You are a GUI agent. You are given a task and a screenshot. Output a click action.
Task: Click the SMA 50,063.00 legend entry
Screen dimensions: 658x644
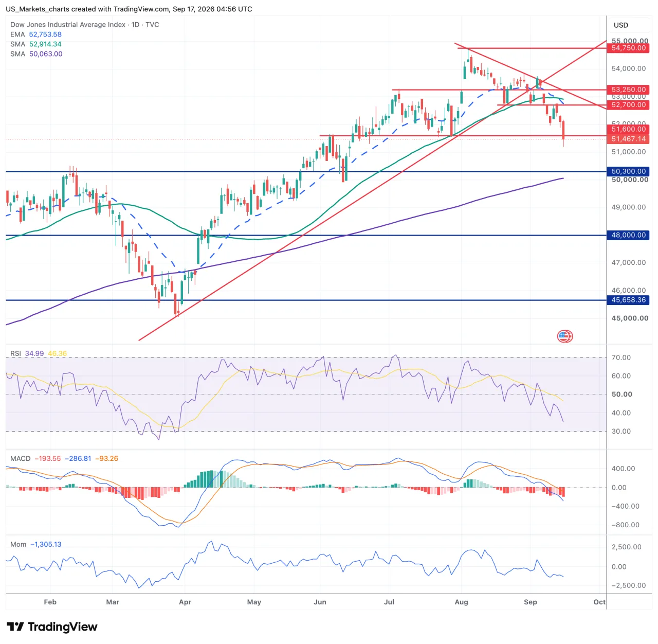(x=36, y=54)
